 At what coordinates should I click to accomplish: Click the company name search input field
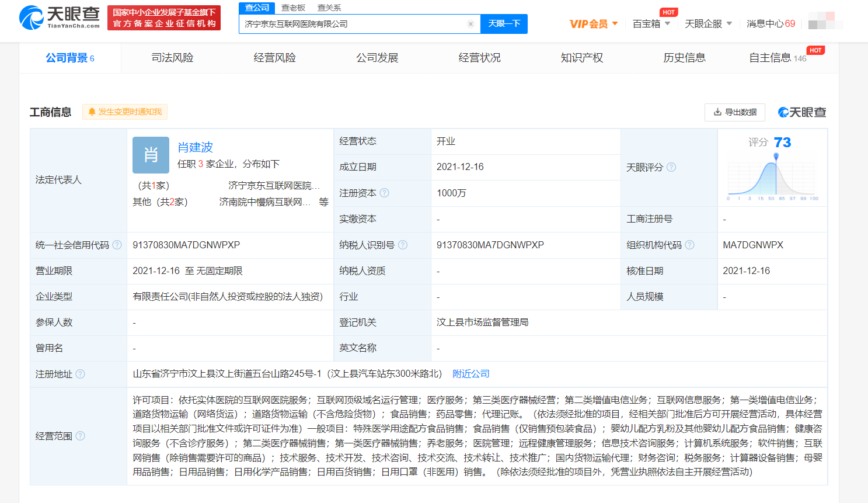pyautogui.click(x=353, y=24)
